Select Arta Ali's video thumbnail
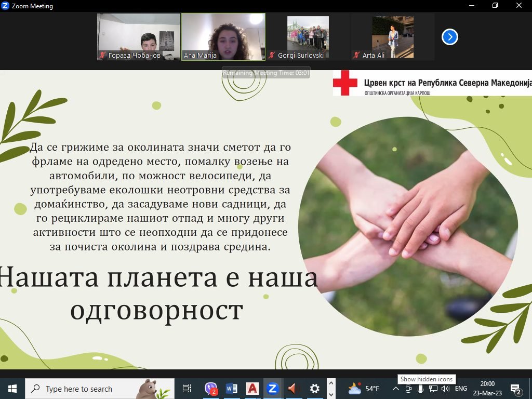 [392, 36]
